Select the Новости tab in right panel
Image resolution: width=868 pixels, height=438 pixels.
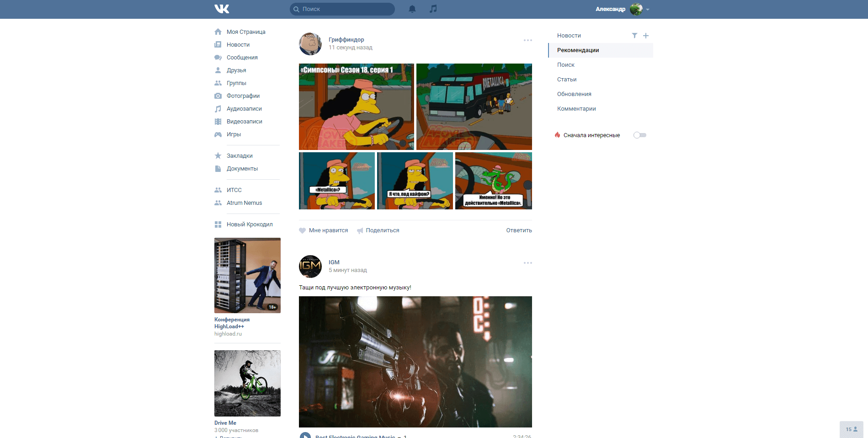click(569, 36)
